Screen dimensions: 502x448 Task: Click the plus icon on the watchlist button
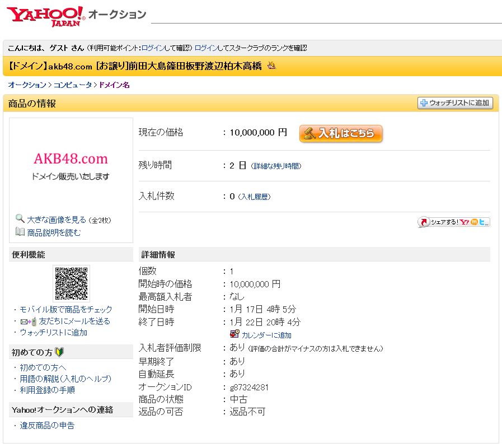424,103
